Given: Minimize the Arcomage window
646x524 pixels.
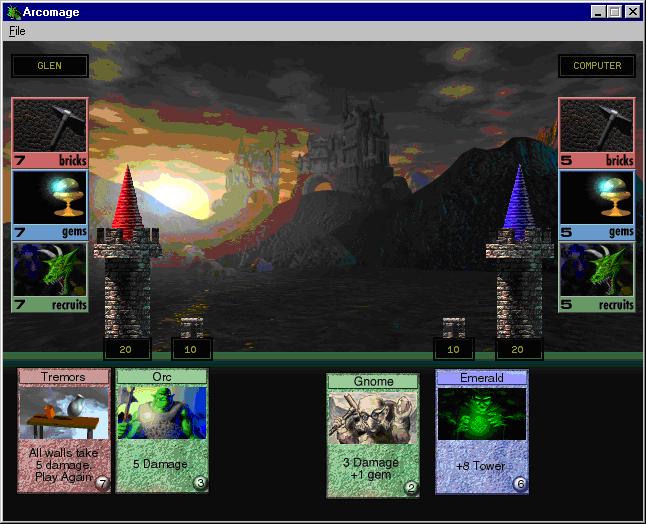Looking at the screenshot, I should (x=598, y=12).
